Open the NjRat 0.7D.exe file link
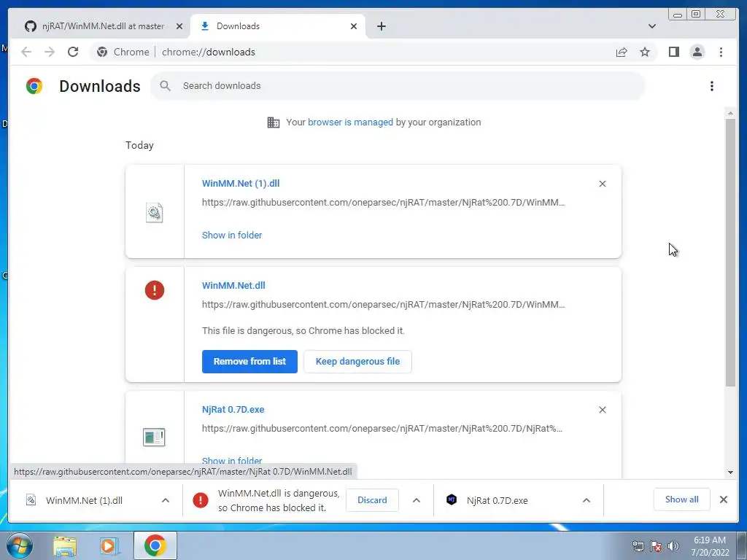Image resolution: width=747 pixels, height=560 pixels. [233, 410]
